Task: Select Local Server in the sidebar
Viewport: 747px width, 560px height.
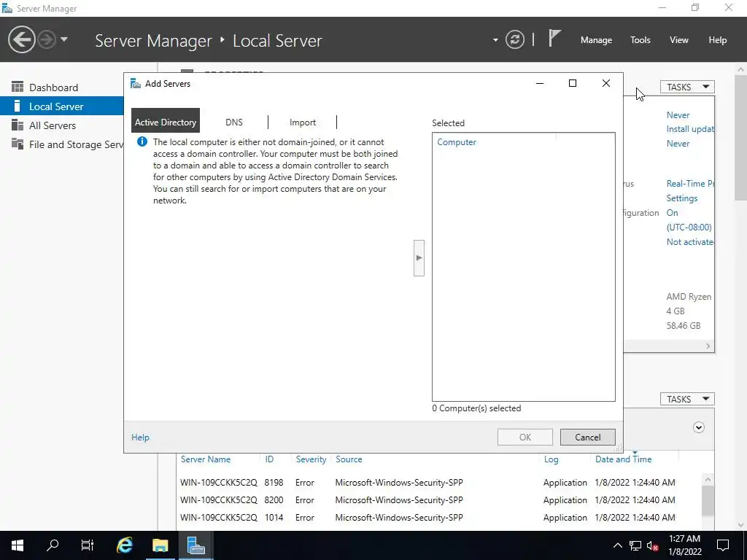Action: pos(62,106)
